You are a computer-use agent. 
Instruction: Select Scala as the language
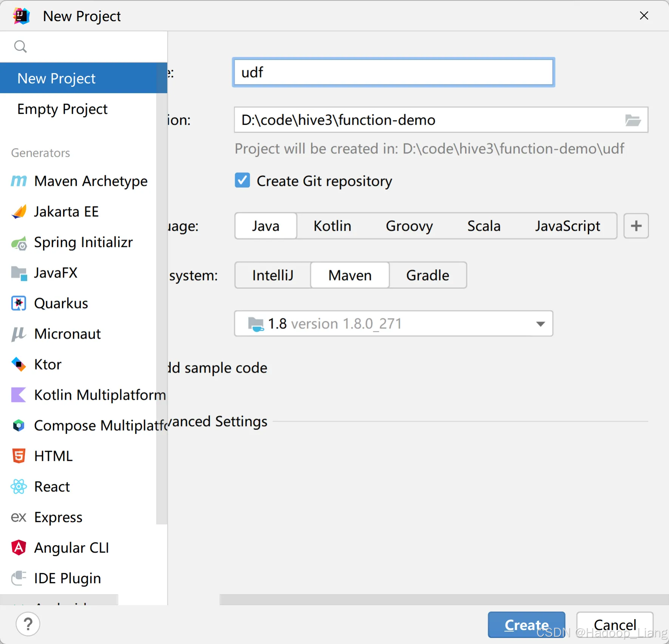484,226
